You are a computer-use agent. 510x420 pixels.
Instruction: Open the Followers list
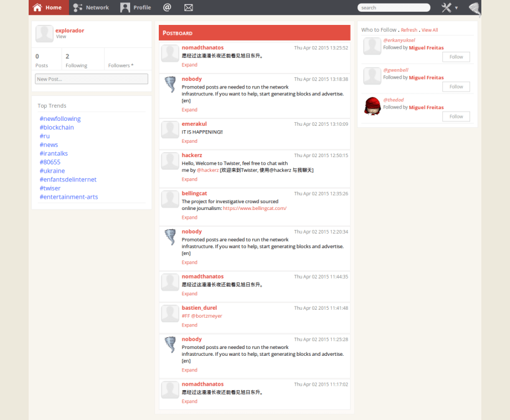[121, 65]
